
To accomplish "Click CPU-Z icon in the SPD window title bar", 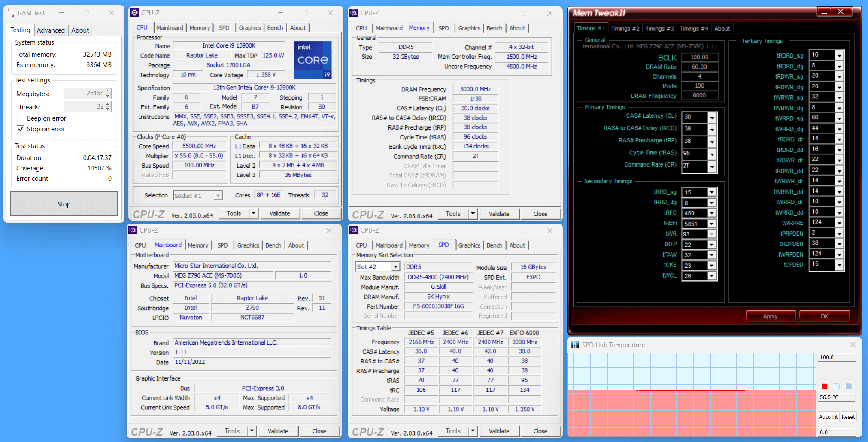I will (x=354, y=230).
